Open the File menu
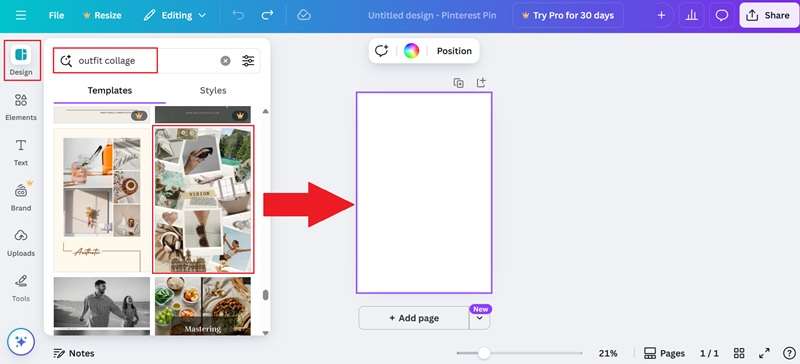The image size is (800, 364). click(x=56, y=15)
